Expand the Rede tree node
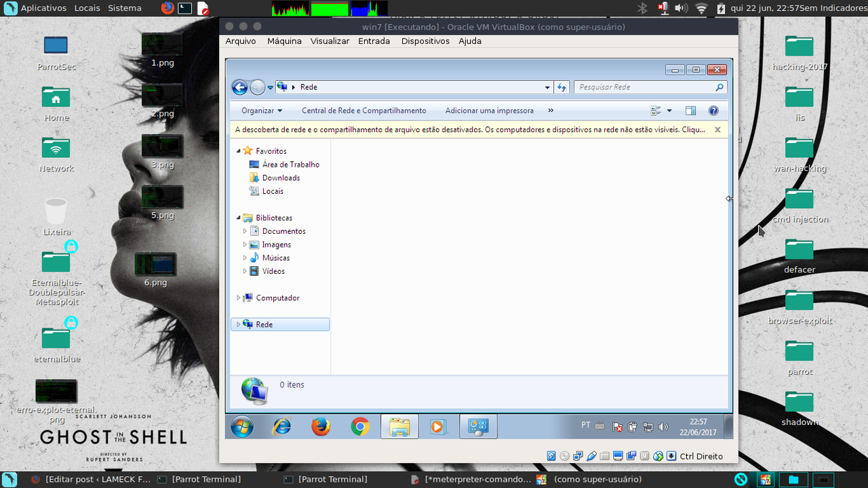The width and height of the screenshot is (868, 488). [238, 325]
